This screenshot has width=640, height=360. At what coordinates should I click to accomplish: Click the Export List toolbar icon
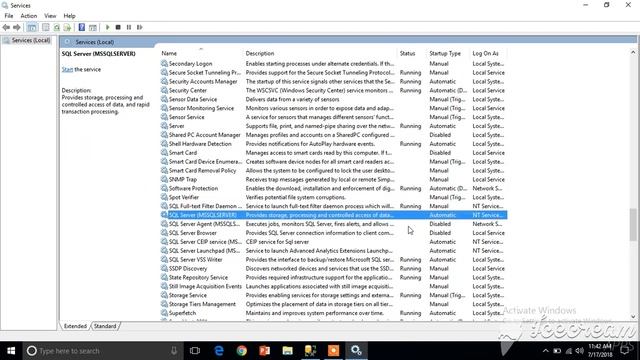67,27
